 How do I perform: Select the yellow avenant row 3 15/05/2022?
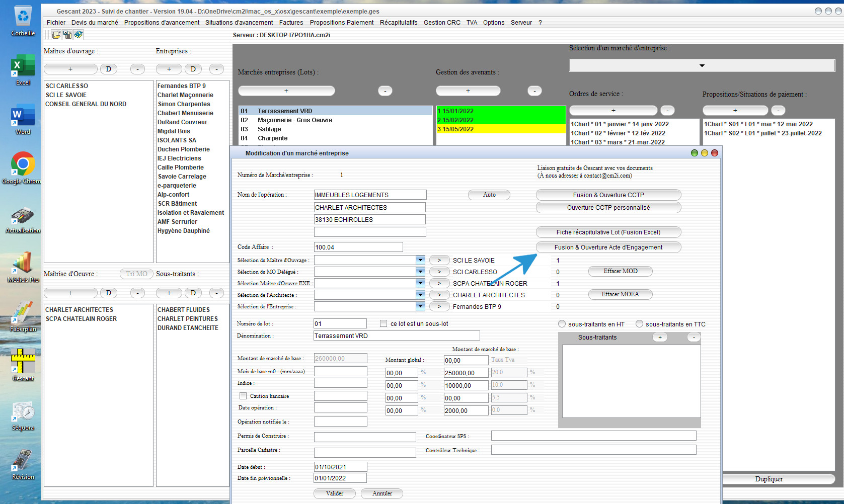[501, 129]
